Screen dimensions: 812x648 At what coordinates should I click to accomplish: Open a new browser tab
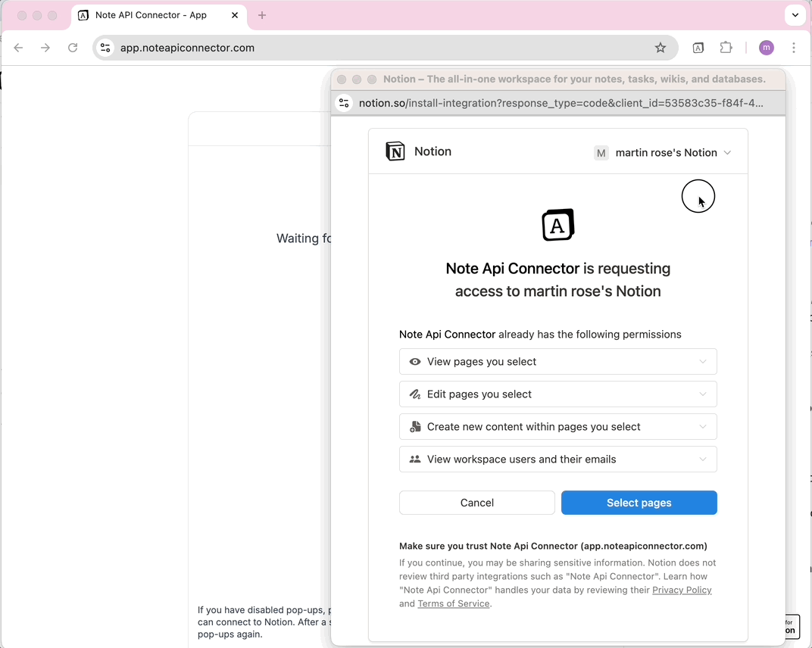(x=262, y=15)
